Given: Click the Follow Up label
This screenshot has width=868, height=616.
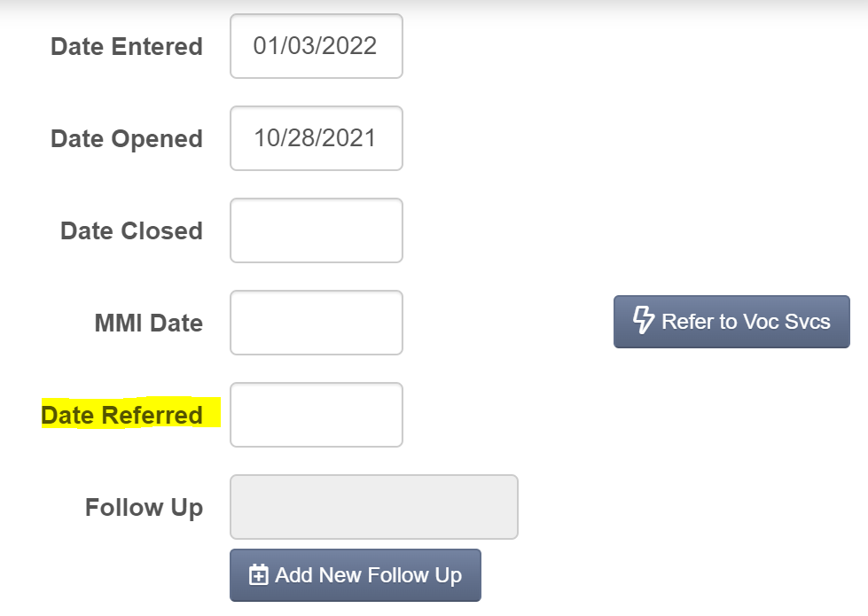Looking at the screenshot, I should click(144, 508).
